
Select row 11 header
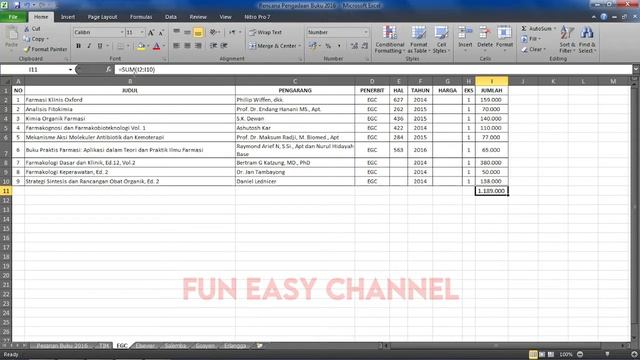pos(6,191)
